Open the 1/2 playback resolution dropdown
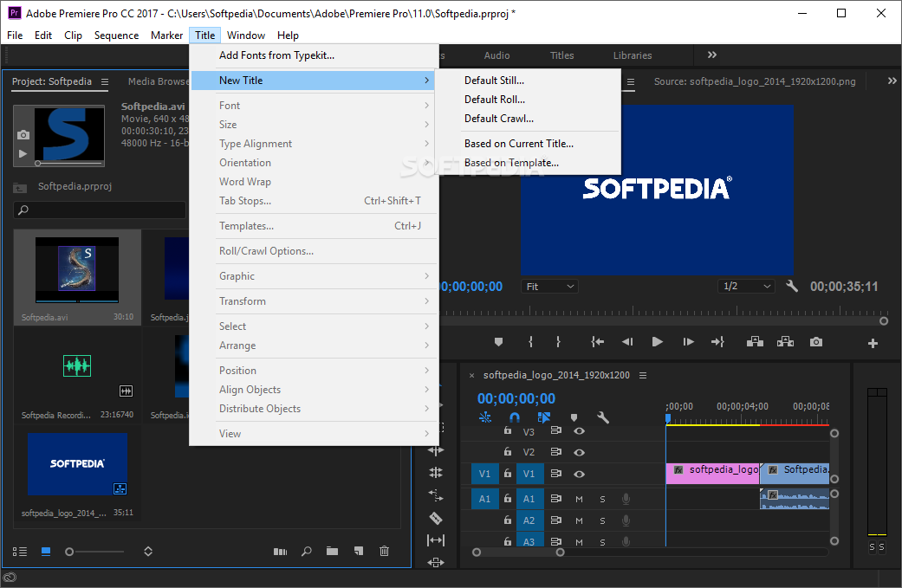Screen dimensions: 902x588 pyautogui.click(x=746, y=286)
